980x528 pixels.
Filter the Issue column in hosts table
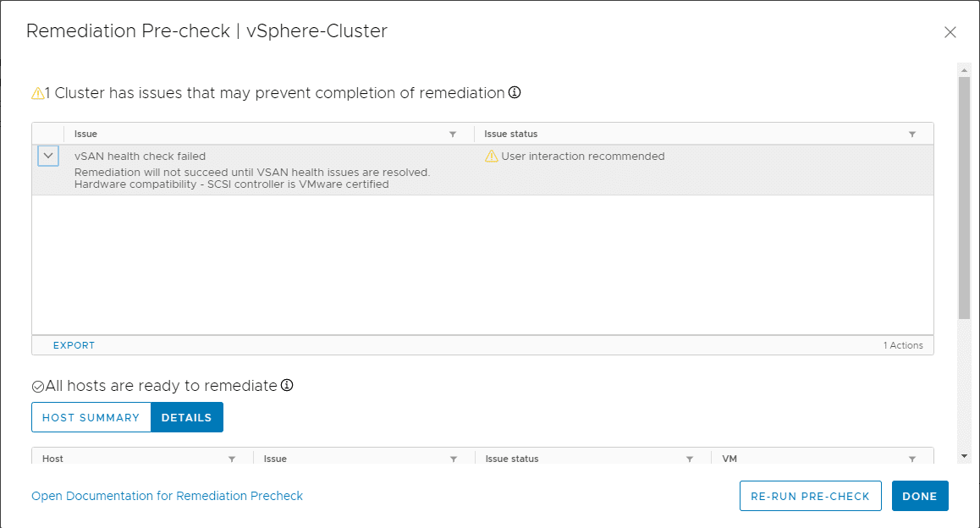(454, 459)
